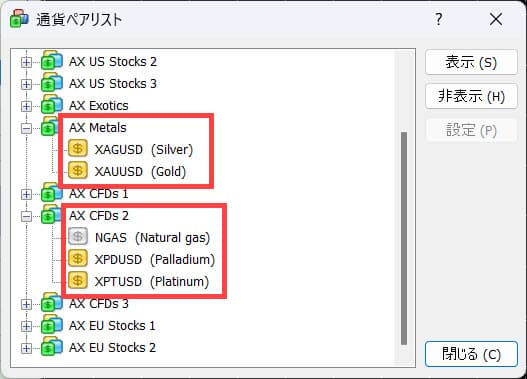Screen dimensions: 527x379
Task: Click the question mark help button
Action: pyautogui.click(x=439, y=19)
